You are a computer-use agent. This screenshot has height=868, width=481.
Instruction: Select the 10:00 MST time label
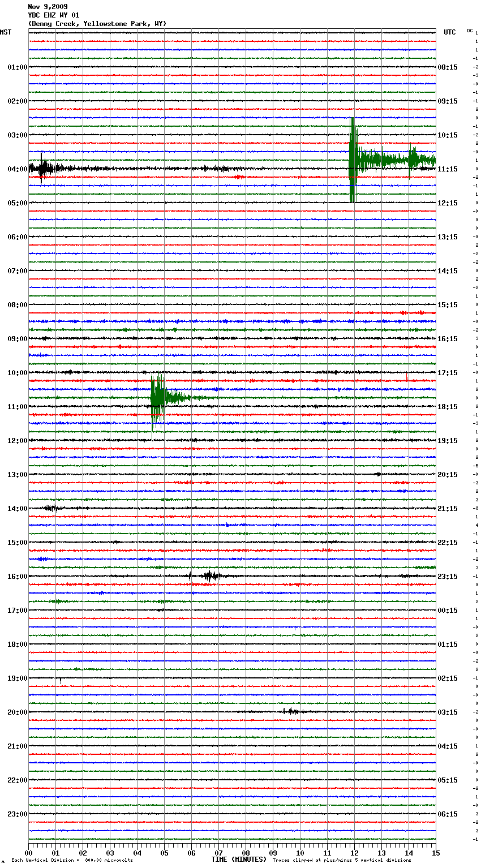18,373
